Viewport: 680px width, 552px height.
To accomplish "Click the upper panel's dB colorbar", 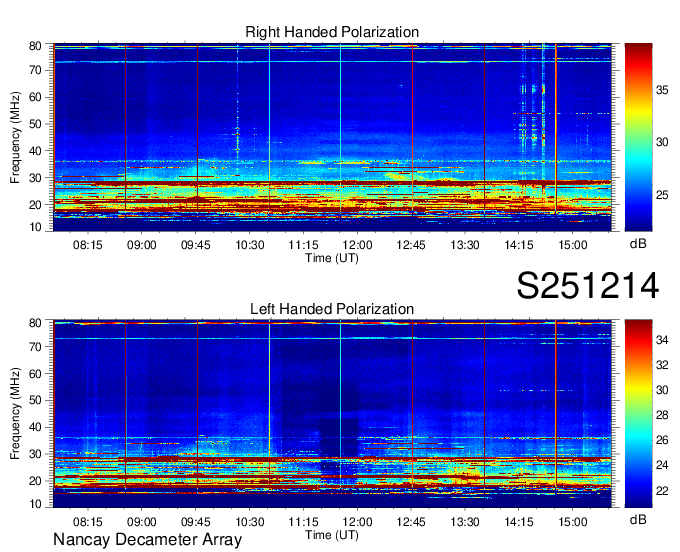I will pos(637,138).
